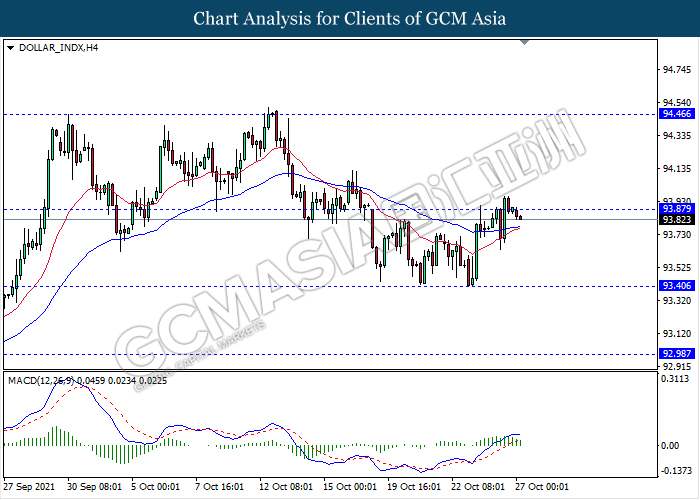The image size is (700, 500).
Task: Select the chart shift marker triangle at top
Action: click(525, 42)
